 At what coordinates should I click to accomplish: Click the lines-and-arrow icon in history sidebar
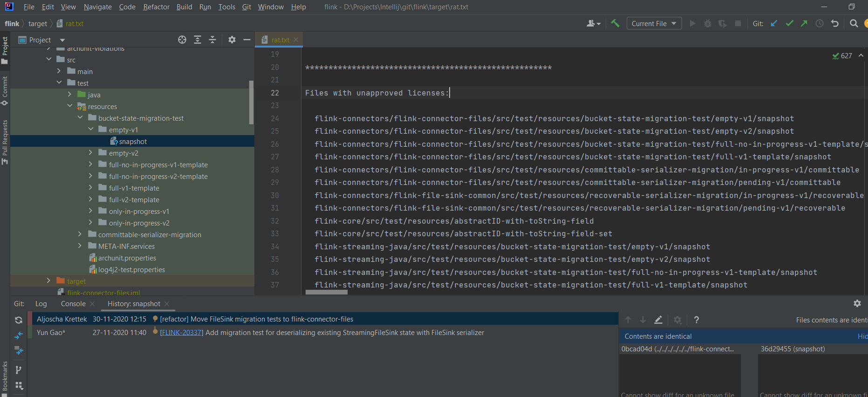[19, 350]
